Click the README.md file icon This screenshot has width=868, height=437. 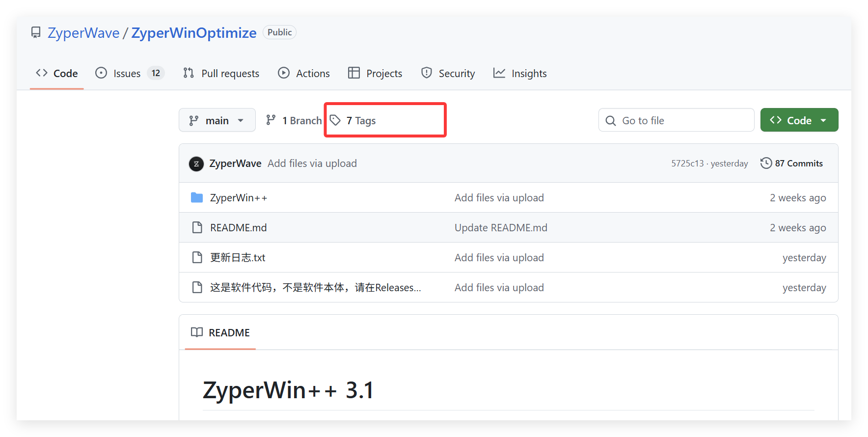click(x=197, y=227)
